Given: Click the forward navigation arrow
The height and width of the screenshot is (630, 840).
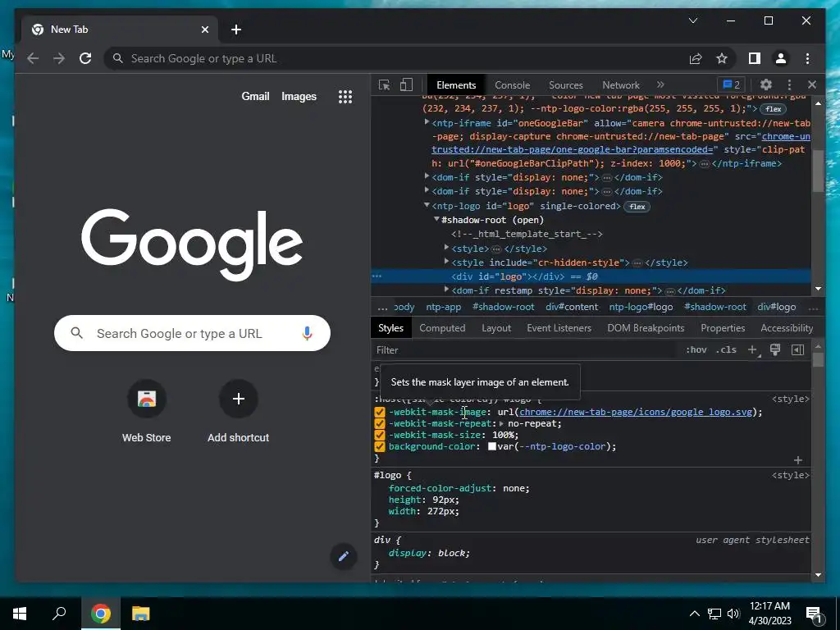Looking at the screenshot, I should tap(59, 58).
